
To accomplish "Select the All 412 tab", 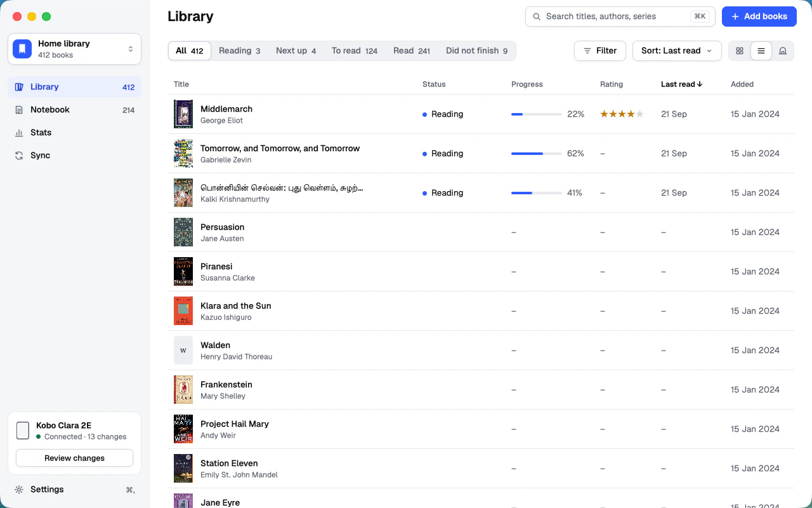I will tap(190, 51).
